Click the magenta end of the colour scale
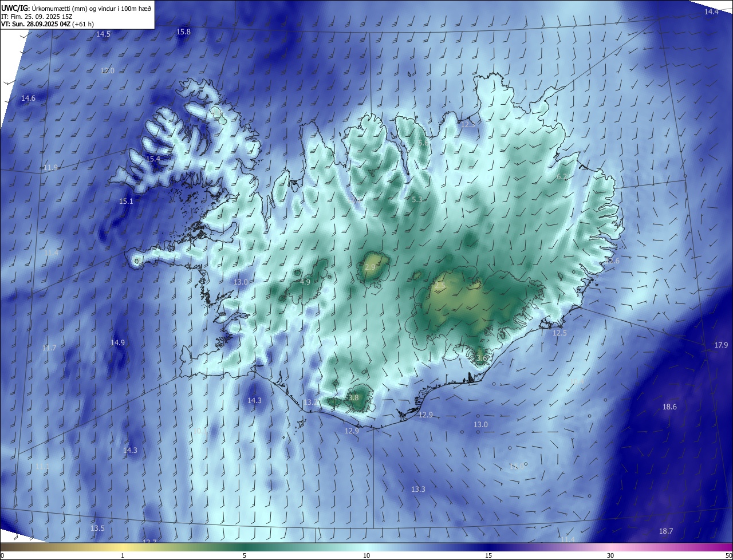This screenshot has height=560, width=733. tap(722, 547)
